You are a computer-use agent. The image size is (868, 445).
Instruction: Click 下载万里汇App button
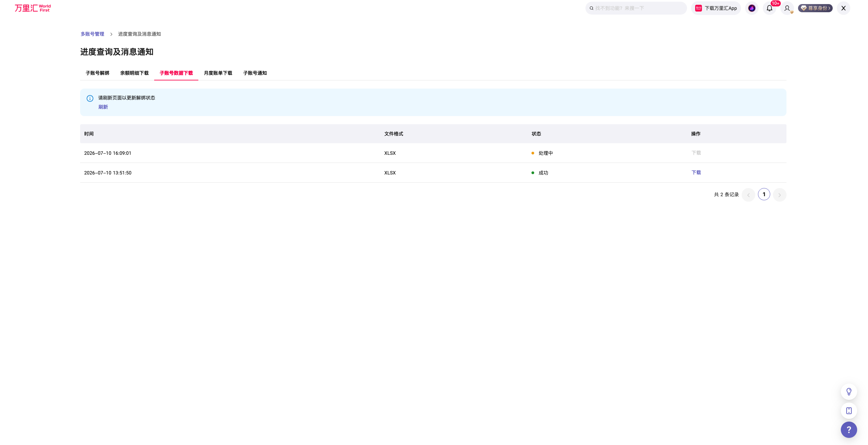pyautogui.click(x=716, y=8)
